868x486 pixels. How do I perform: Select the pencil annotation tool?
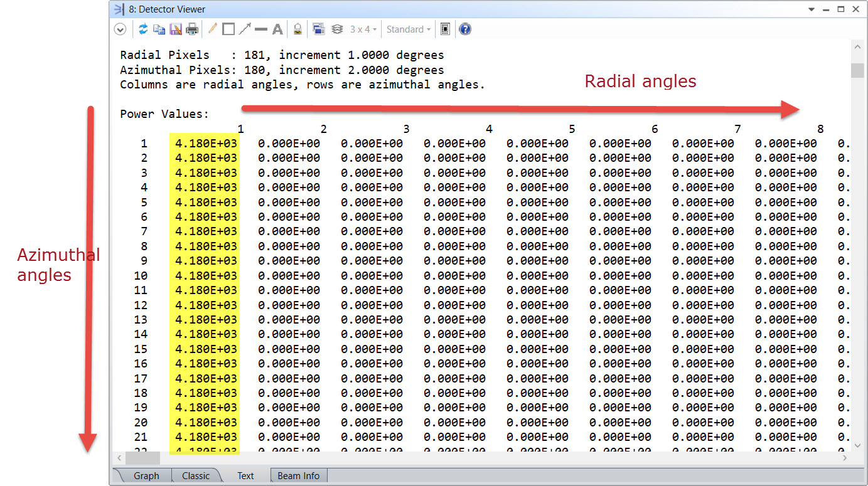(x=213, y=29)
